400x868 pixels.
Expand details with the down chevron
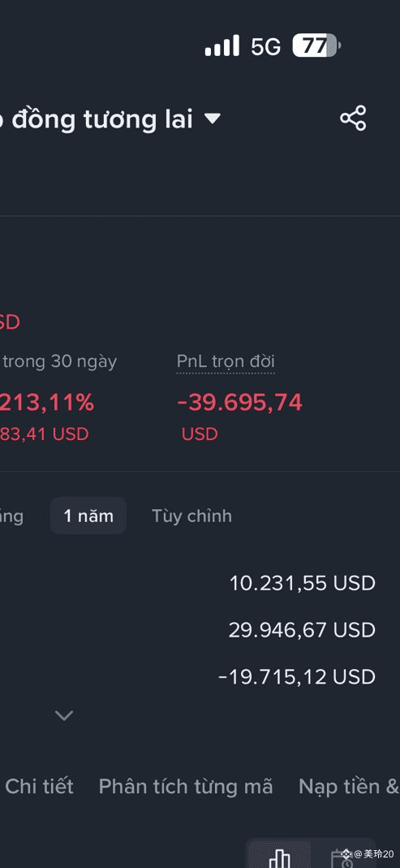point(64,715)
